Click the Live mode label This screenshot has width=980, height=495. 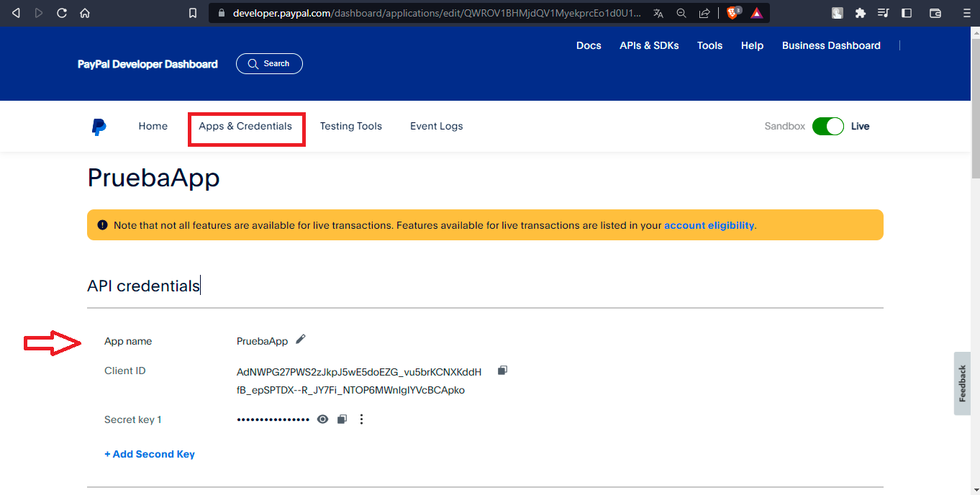(x=860, y=126)
